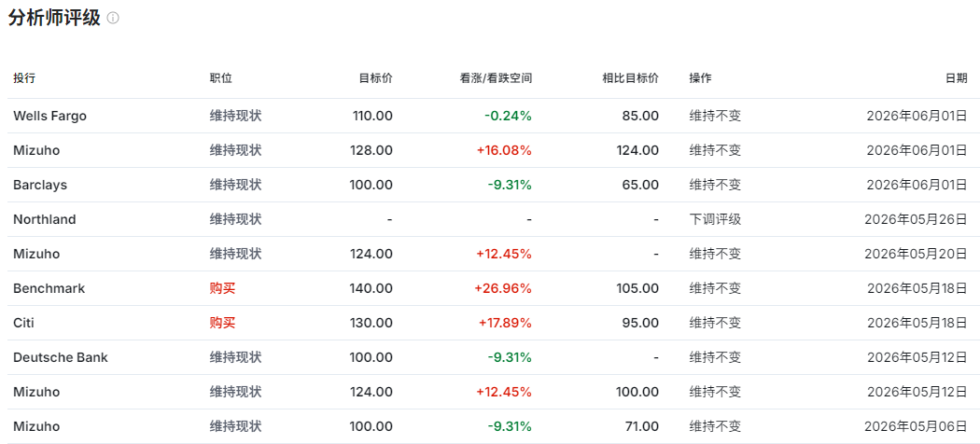Click the 目标价 column header

(375, 78)
